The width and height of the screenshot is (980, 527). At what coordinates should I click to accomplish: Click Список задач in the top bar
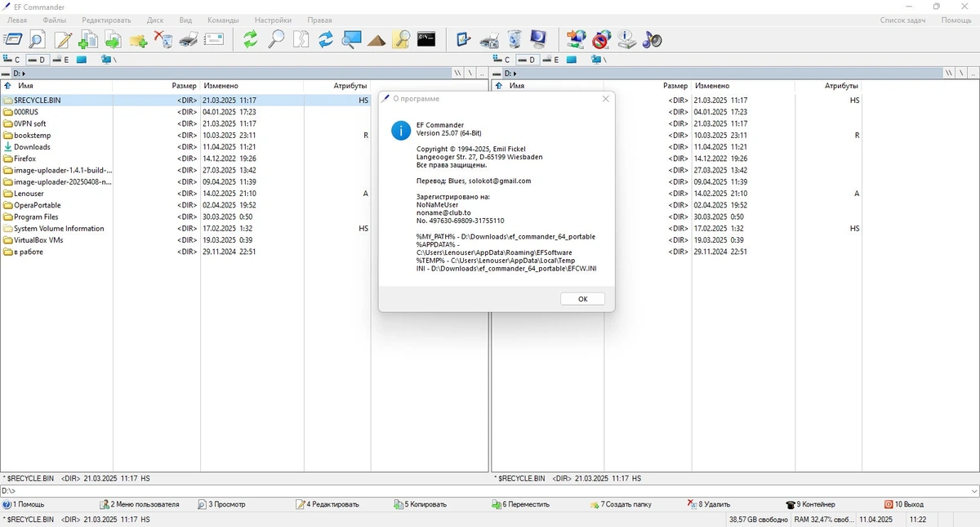902,20
